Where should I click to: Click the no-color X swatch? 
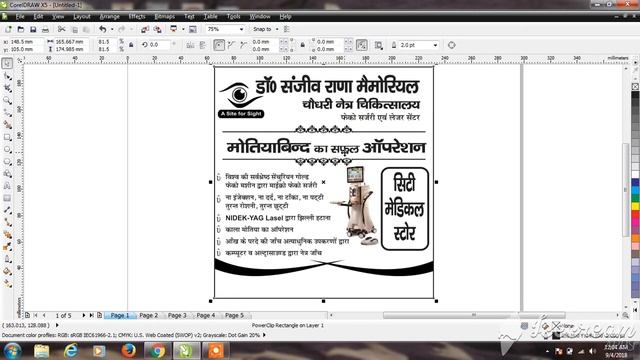(x=636, y=87)
